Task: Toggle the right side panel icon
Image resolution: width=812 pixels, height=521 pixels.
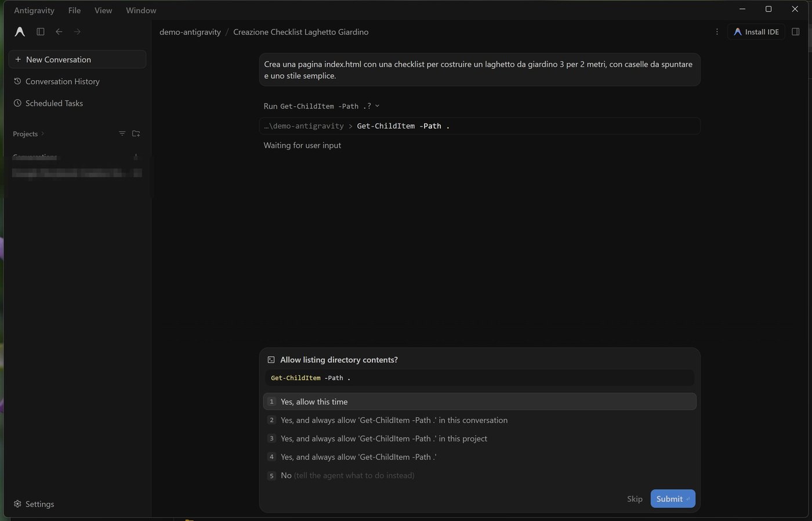Action: coord(796,32)
